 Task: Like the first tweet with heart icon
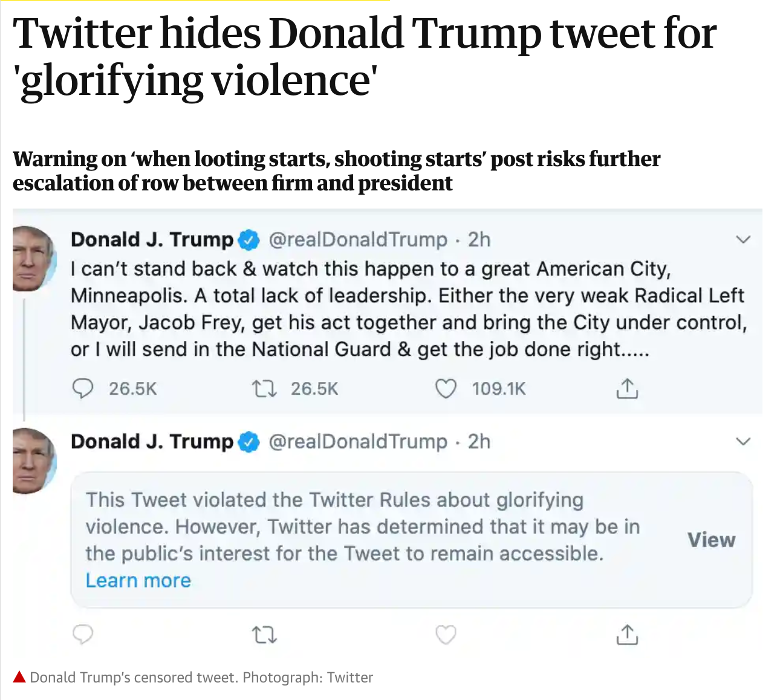click(x=446, y=389)
